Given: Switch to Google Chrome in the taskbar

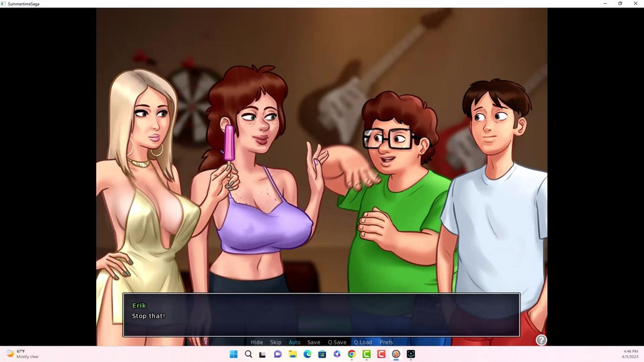Looking at the screenshot, I should pyautogui.click(x=352, y=354).
